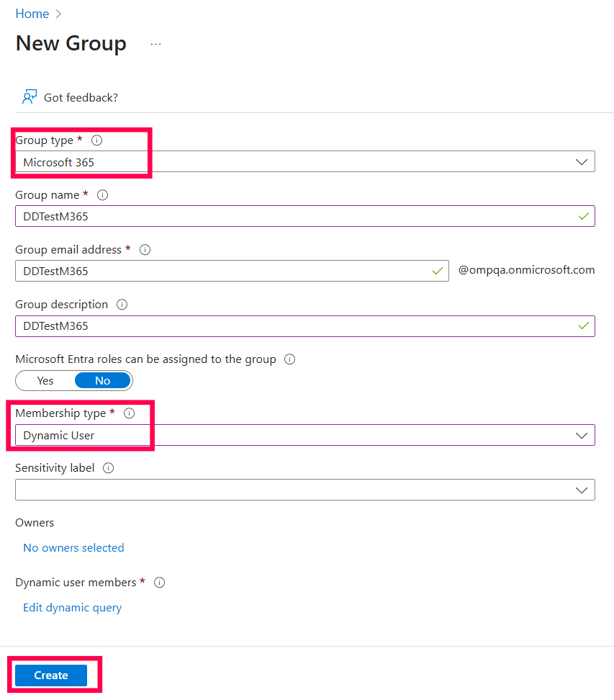This screenshot has height=700, width=614.
Task: Click info icon for Dynamic user members
Action: pos(159,583)
